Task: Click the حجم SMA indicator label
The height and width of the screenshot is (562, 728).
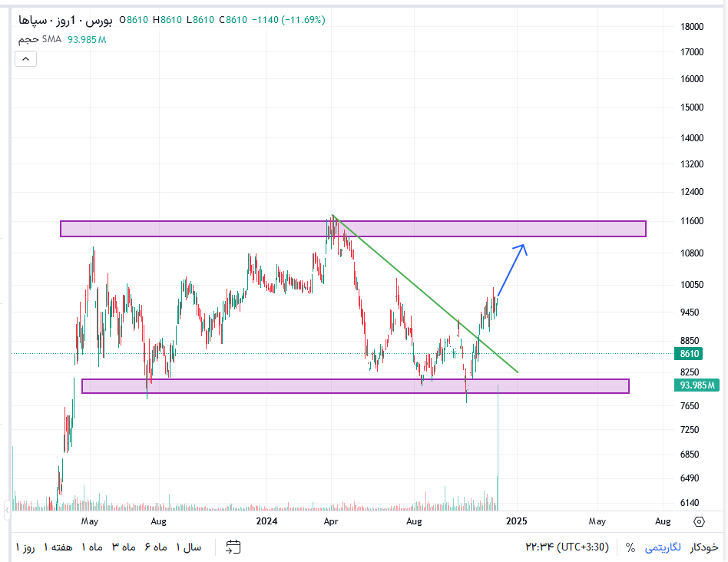Action: (40, 39)
